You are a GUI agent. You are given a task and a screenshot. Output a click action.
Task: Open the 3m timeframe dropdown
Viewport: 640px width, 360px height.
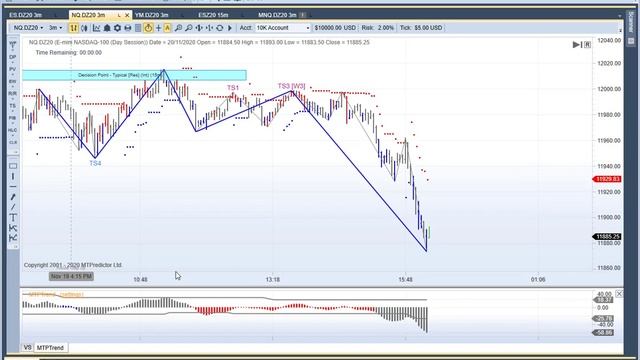click(56, 28)
